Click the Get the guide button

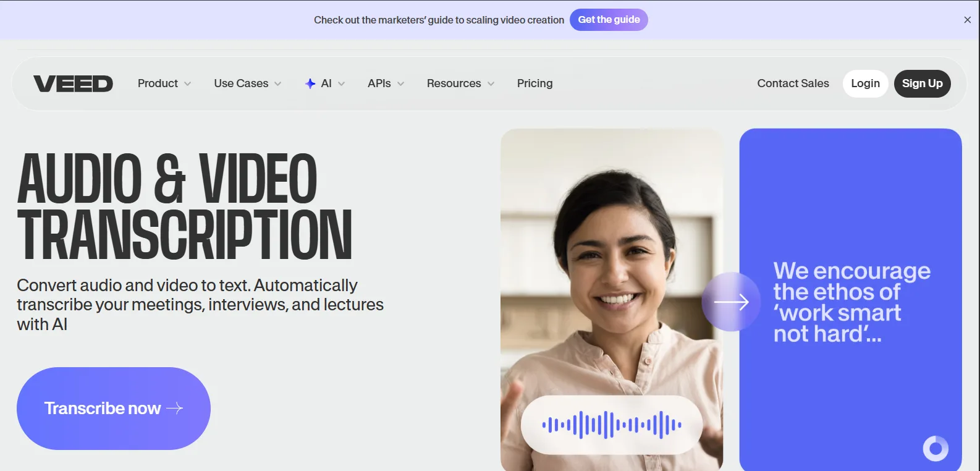coord(609,20)
